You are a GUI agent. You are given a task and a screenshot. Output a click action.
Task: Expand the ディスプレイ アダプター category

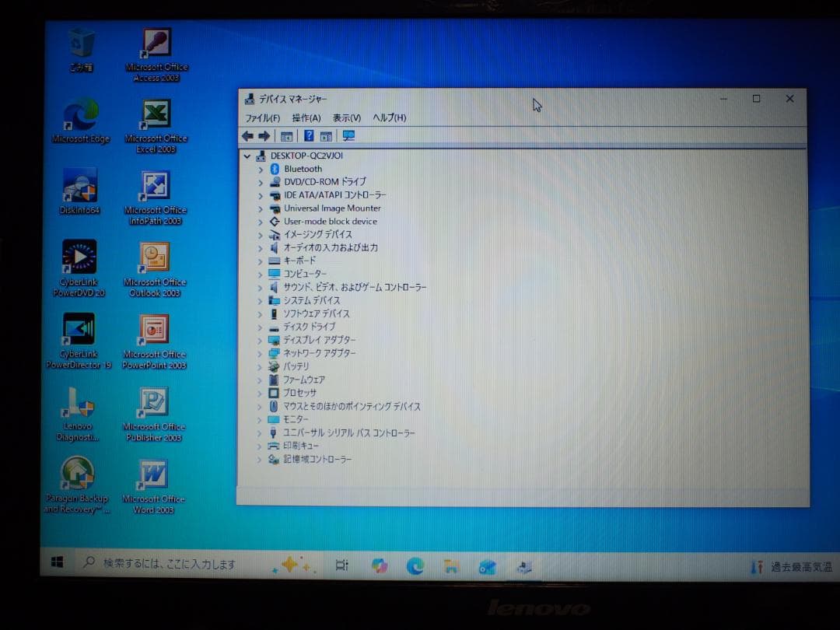[x=260, y=340]
